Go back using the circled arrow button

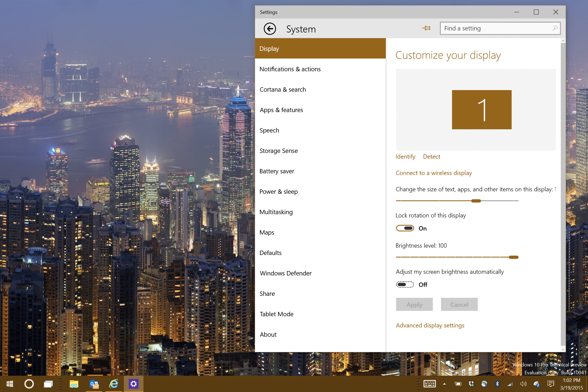point(270,29)
